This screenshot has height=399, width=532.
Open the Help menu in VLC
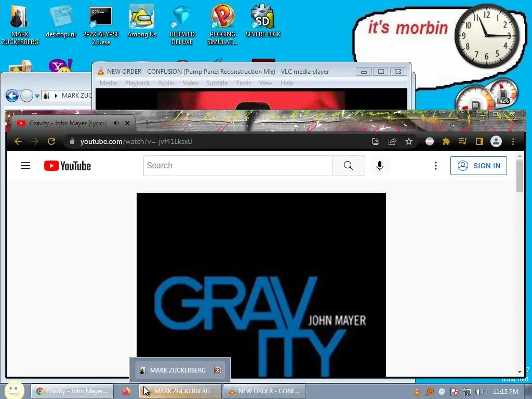[287, 83]
